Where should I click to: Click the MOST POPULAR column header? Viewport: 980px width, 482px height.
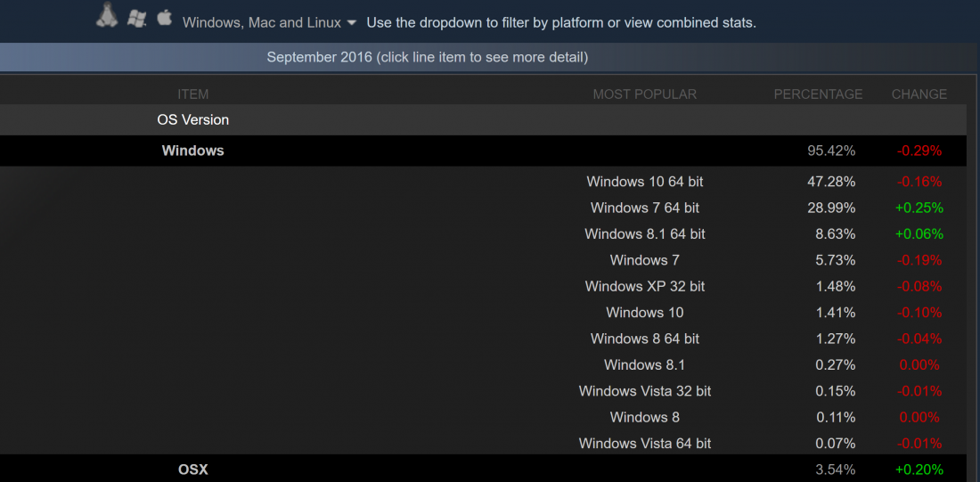(x=644, y=94)
